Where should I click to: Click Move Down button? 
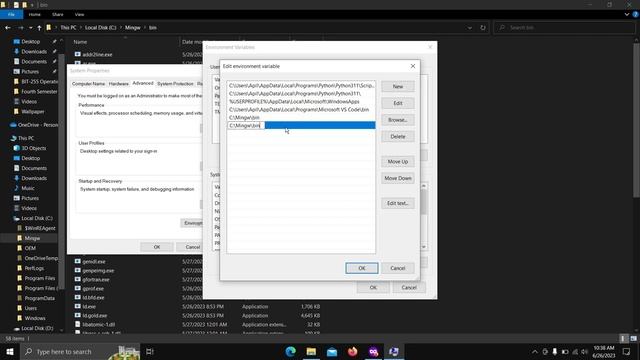click(x=398, y=178)
